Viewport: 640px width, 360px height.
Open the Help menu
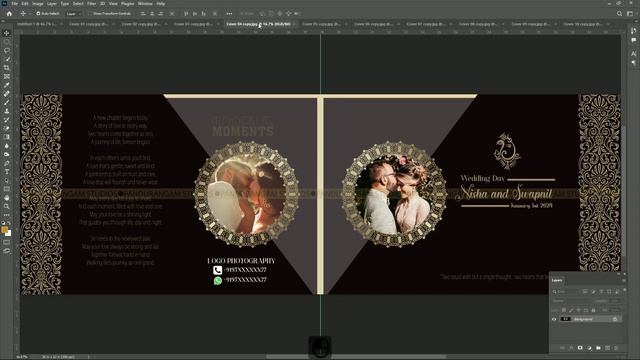point(161,4)
